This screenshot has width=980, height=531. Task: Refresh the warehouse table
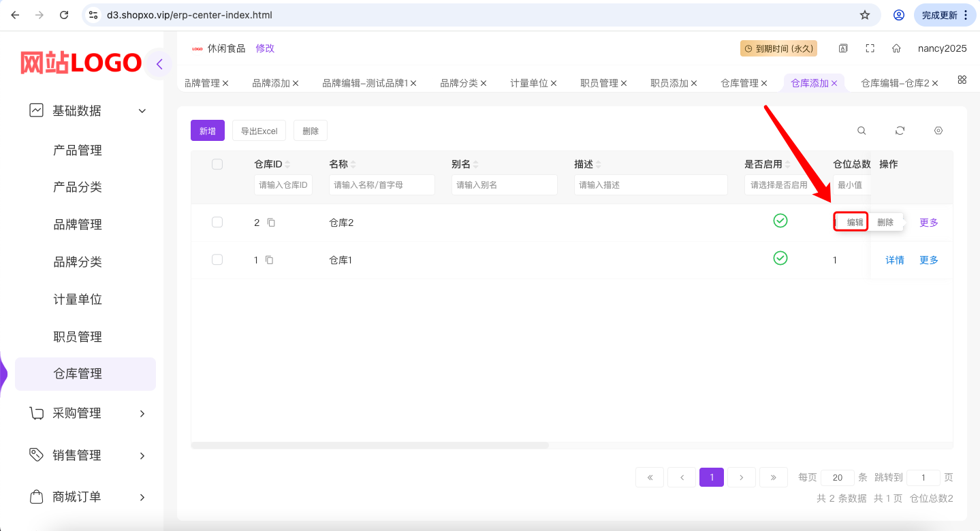coord(900,131)
